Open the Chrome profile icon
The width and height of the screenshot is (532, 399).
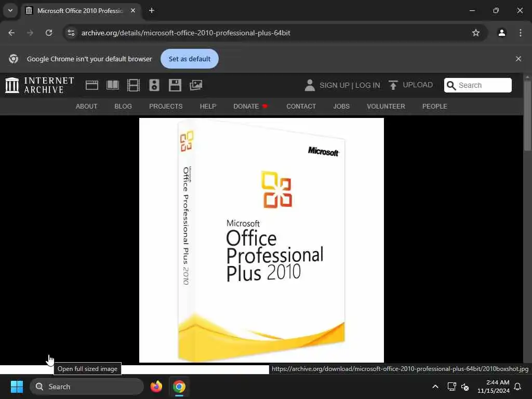click(502, 33)
